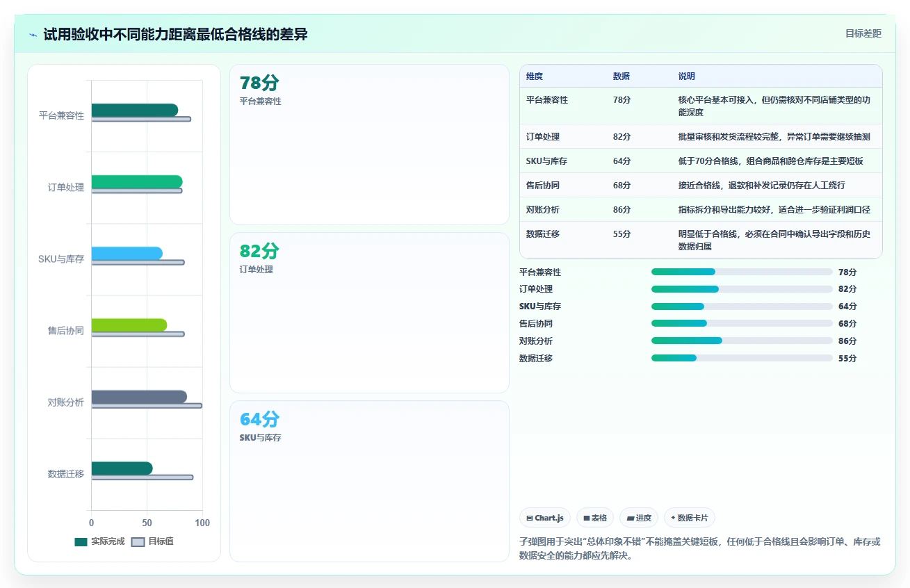Click description starting 明显低于合格线

click(774, 240)
